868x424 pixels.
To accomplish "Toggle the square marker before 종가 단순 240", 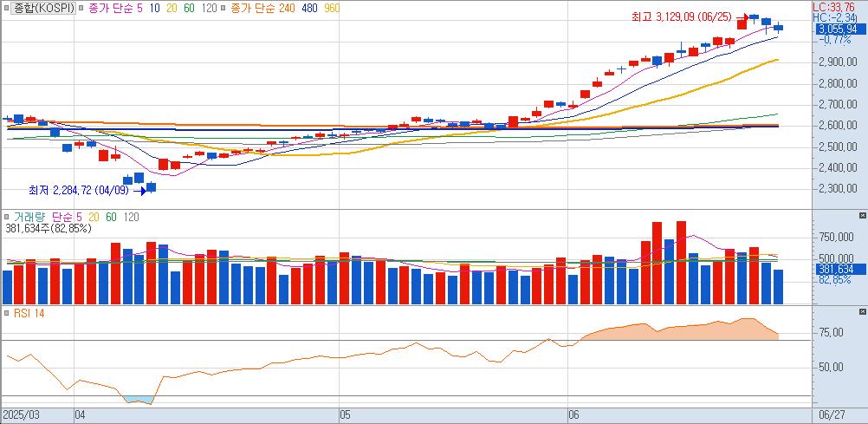I will click(x=223, y=9).
